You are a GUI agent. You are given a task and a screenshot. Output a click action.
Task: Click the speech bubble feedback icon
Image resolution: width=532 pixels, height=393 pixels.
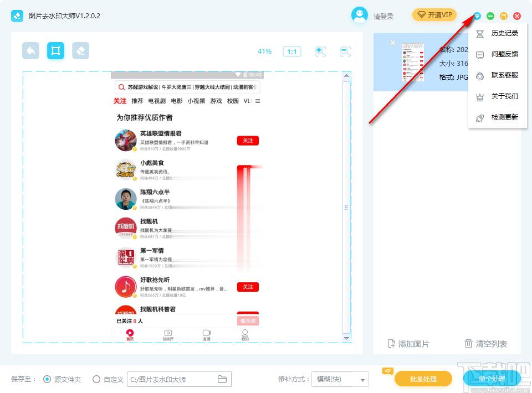[x=480, y=55]
